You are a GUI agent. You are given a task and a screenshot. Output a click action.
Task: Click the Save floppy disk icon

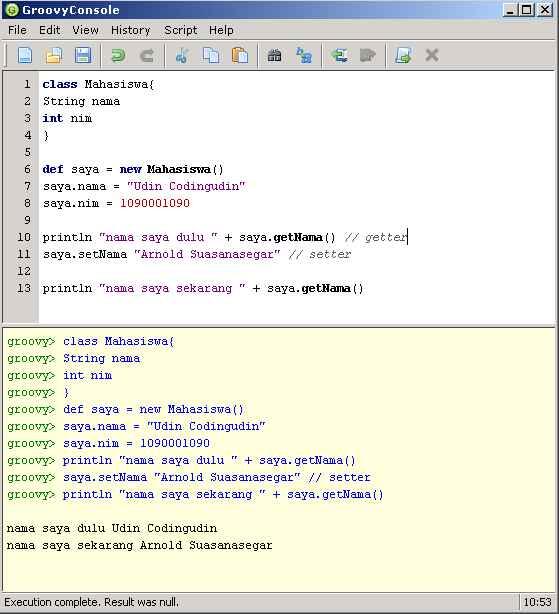(83, 55)
